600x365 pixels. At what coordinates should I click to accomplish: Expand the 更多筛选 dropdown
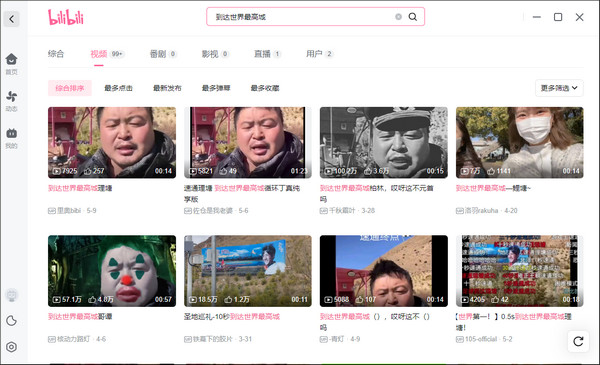[559, 88]
